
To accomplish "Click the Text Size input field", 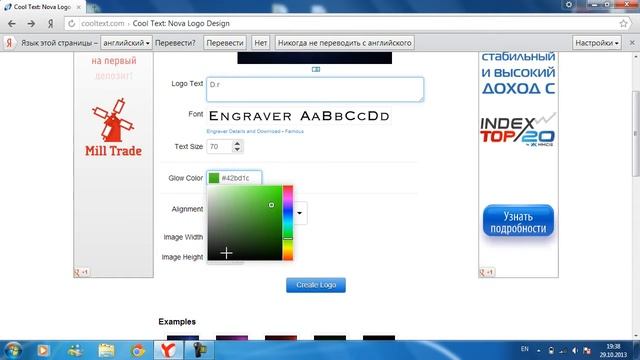I will tap(220, 147).
